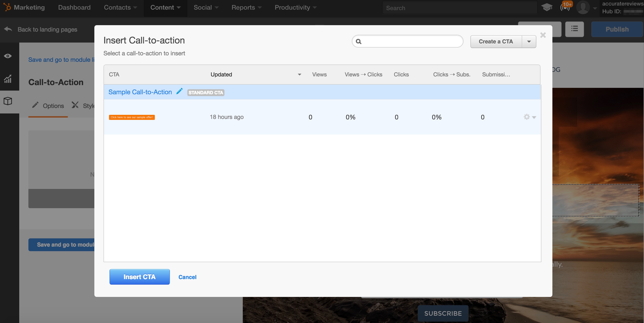644x323 pixels.
Task: Open notifications with the 10+ badge
Action: pos(565,7)
